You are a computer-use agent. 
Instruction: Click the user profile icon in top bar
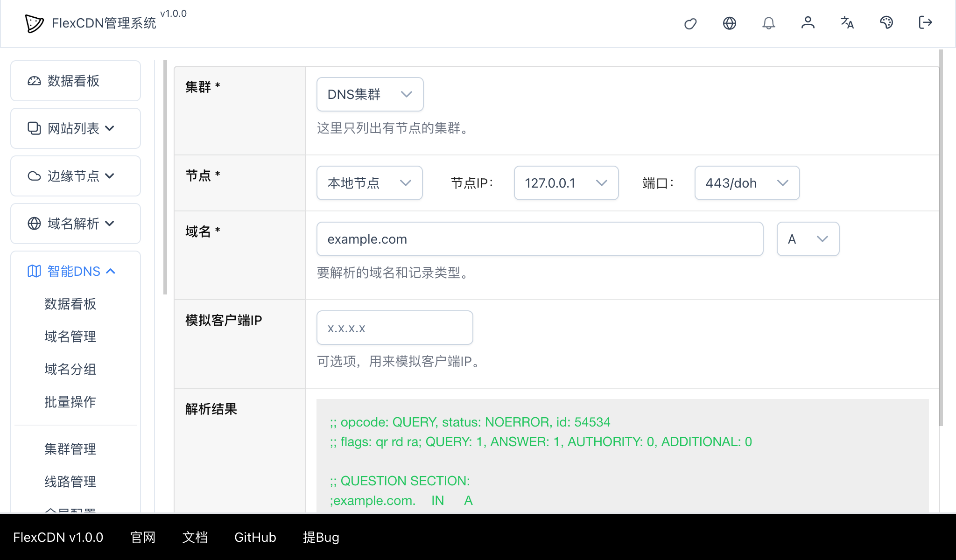click(808, 23)
